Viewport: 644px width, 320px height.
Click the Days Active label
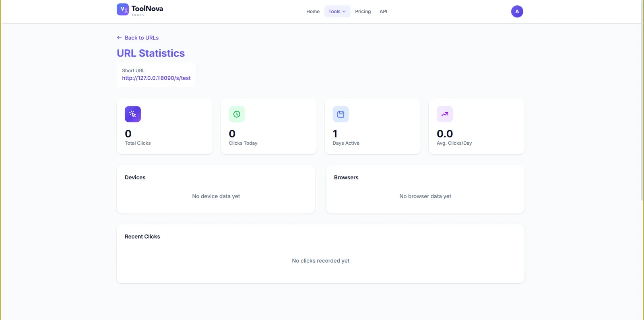point(346,143)
